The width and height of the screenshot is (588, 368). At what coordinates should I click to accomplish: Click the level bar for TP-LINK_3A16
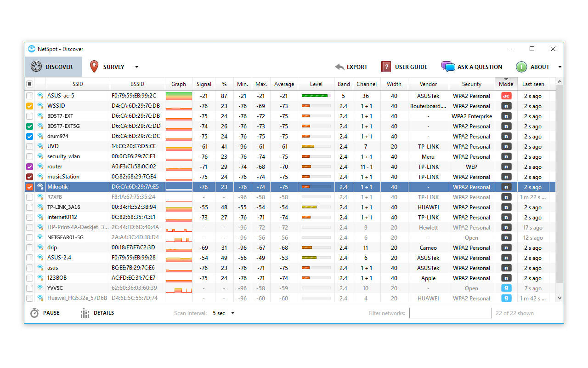point(316,207)
